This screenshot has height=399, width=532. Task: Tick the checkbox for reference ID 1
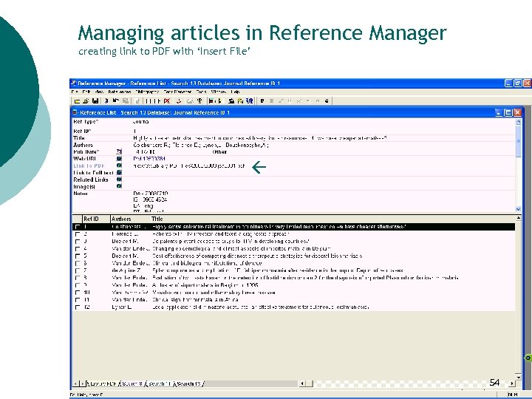pos(78,227)
